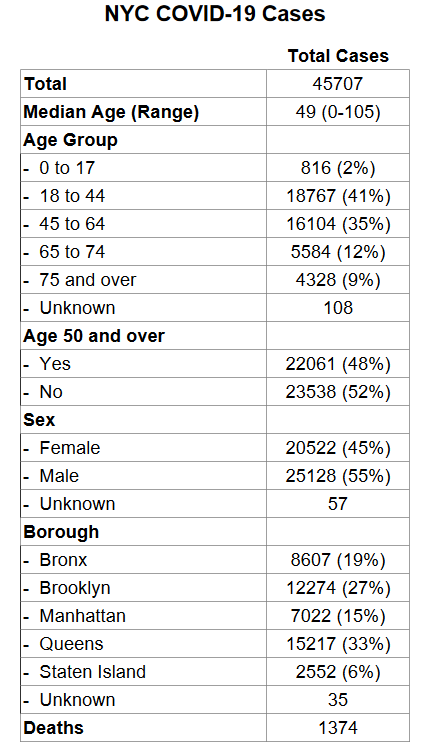Select the Total Cases column header
This screenshot has height=750, width=440.
tap(338, 56)
